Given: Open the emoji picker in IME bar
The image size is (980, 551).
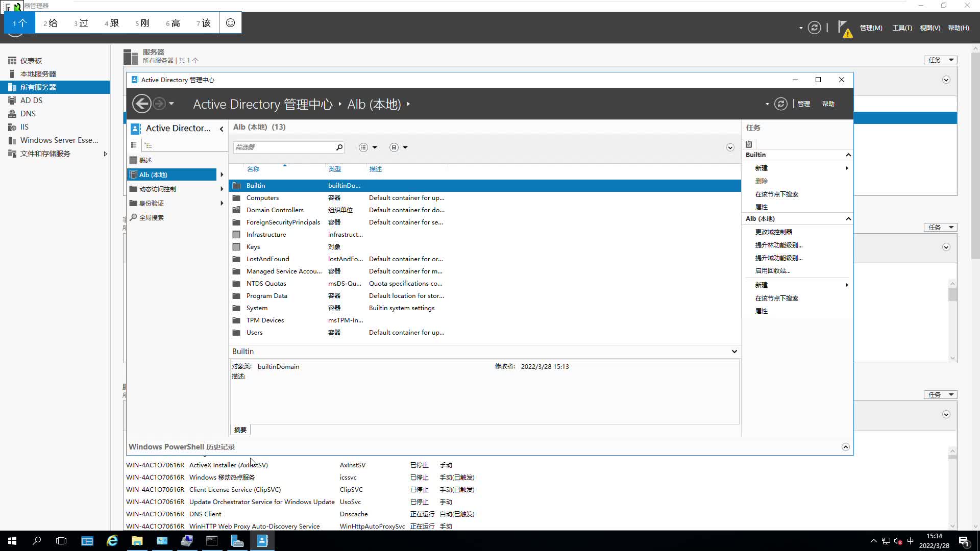Looking at the screenshot, I should 230,23.
